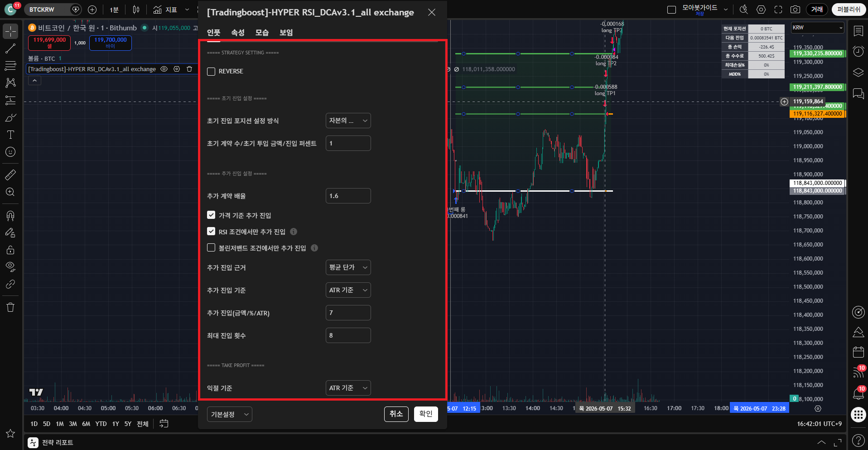
Task: Switch to the 보임 tab
Action: 286,33
